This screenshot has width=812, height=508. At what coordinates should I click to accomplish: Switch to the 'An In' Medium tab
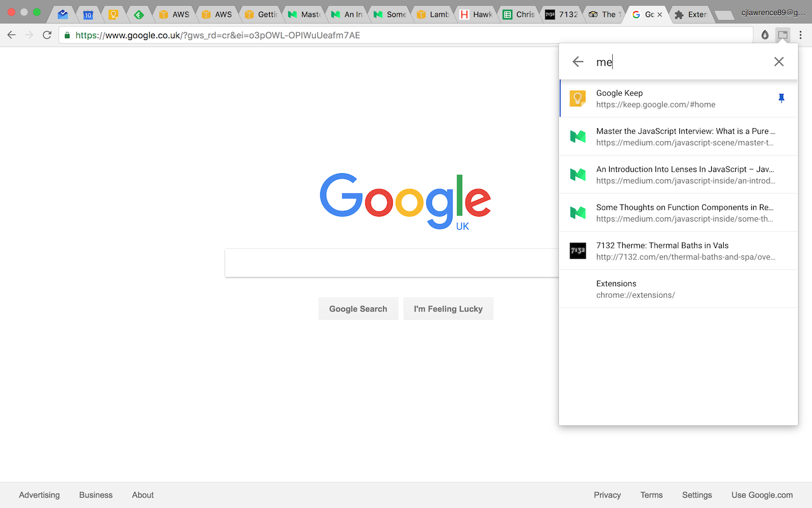coord(346,14)
